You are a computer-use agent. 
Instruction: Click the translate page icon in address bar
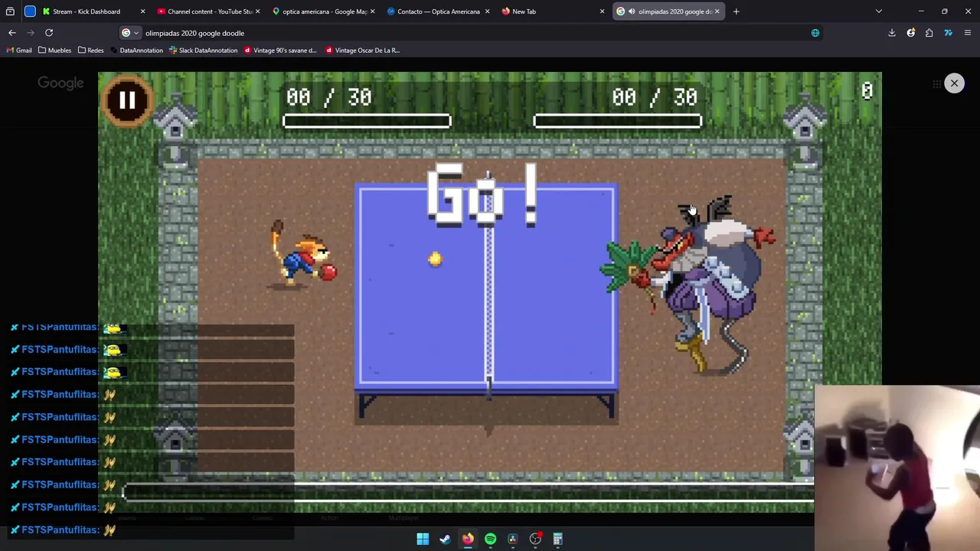pyautogui.click(x=815, y=33)
